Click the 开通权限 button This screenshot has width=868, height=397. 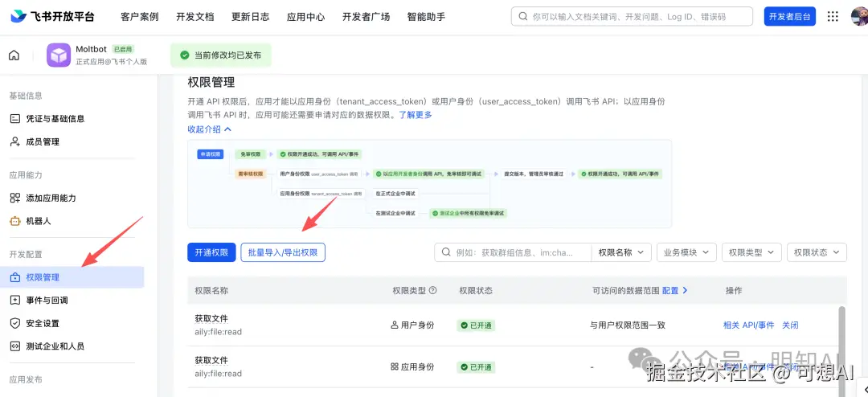coord(211,252)
